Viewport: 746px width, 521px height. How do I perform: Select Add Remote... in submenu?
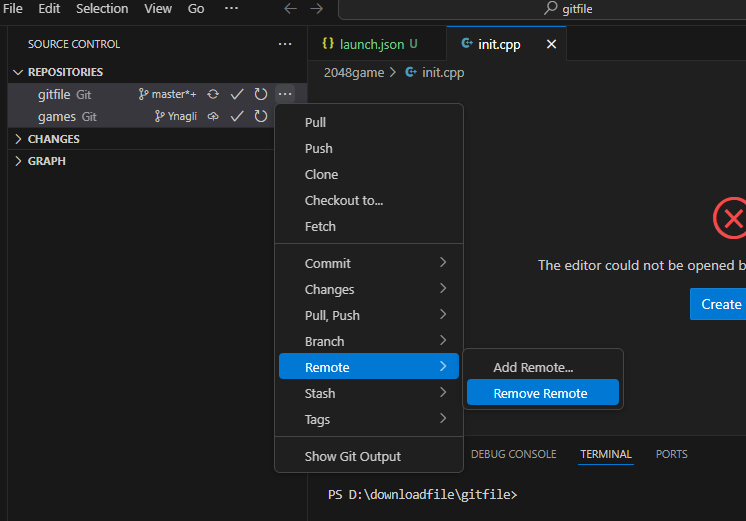(543, 367)
